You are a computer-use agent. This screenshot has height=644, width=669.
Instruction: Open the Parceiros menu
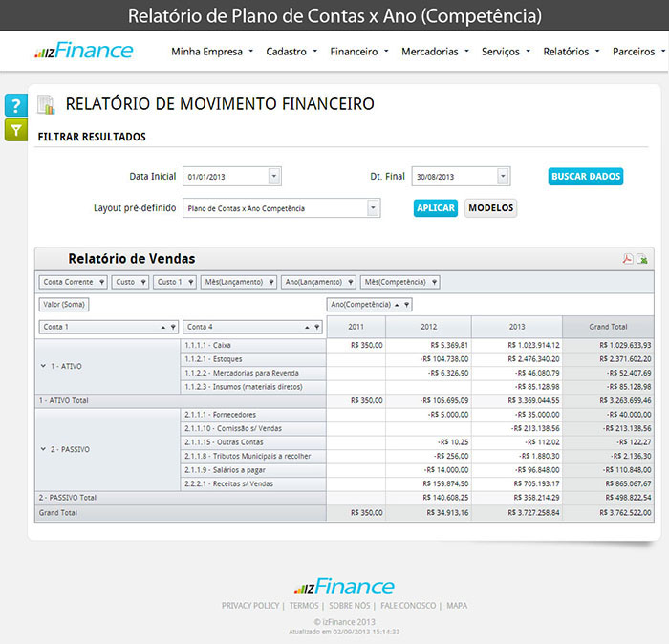click(638, 52)
